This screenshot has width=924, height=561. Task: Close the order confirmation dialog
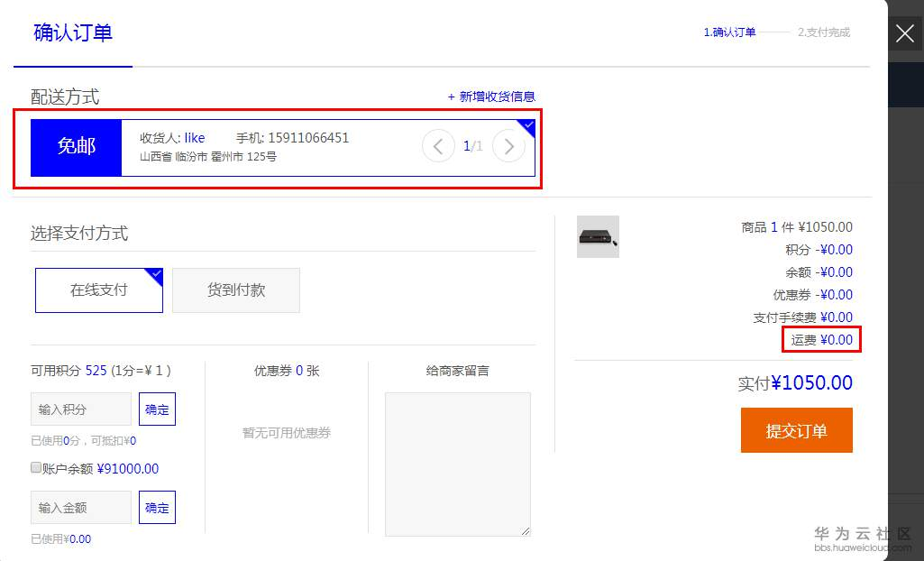click(905, 33)
